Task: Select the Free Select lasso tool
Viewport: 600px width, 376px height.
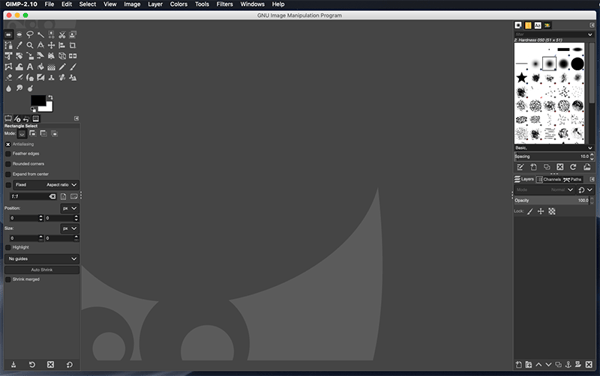Action: [30, 35]
